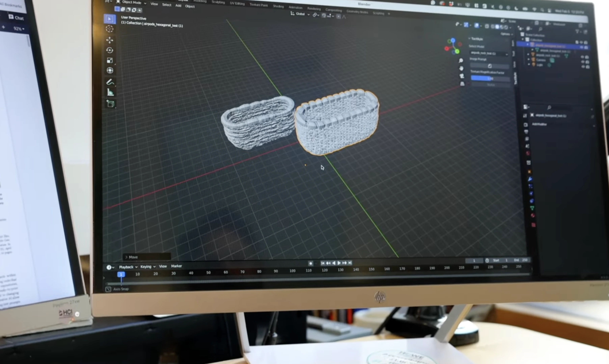The width and height of the screenshot is (609, 364).
Task: Open the Object Data green triangle tab
Action: pyautogui.click(x=532, y=208)
